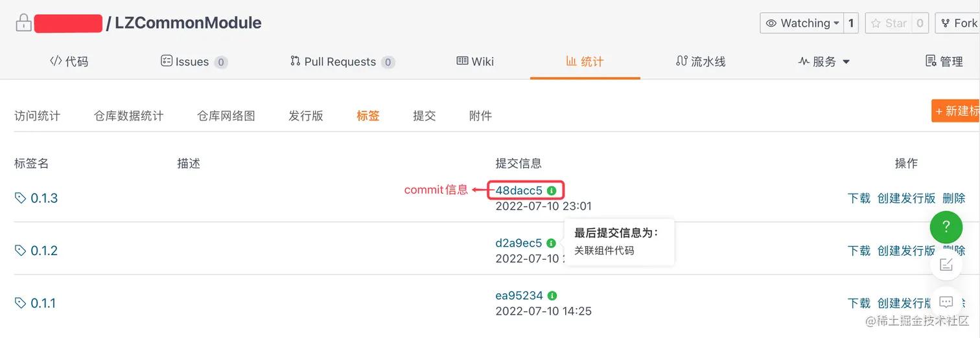Click 创建发行版 for tag 0.1.2
The height and width of the screenshot is (338, 980).
906,251
